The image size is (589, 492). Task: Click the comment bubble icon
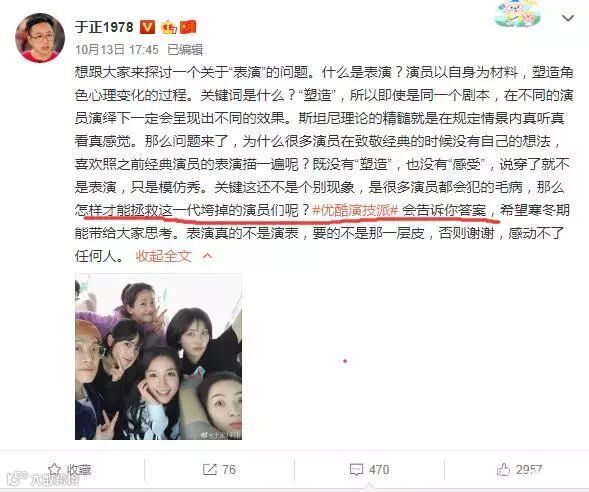(356, 469)
